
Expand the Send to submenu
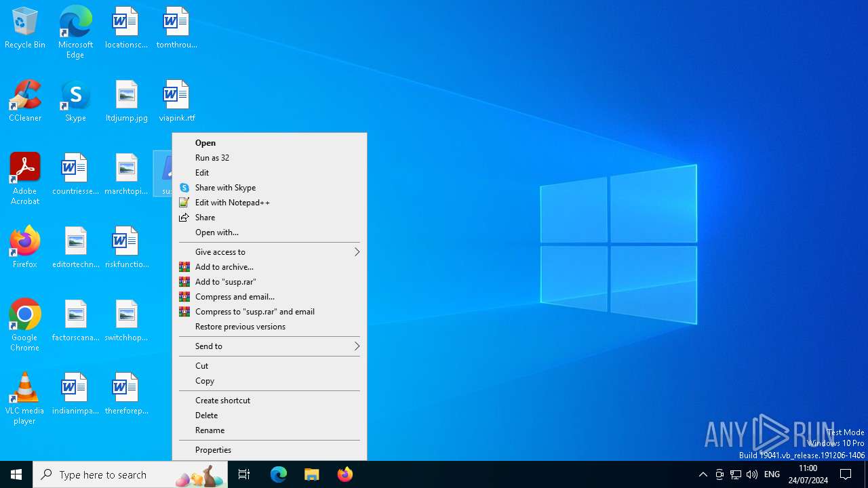tap(270, 346)
